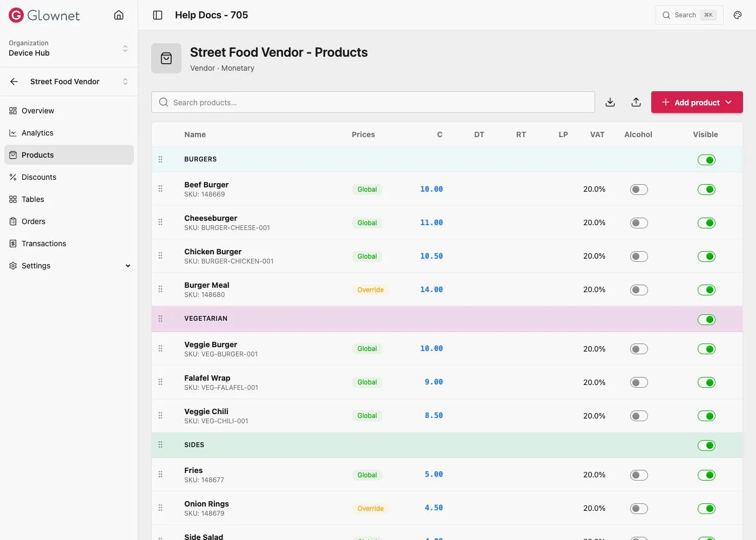
Task: Click the Override badge for Burger Meal
Action: 370,290
